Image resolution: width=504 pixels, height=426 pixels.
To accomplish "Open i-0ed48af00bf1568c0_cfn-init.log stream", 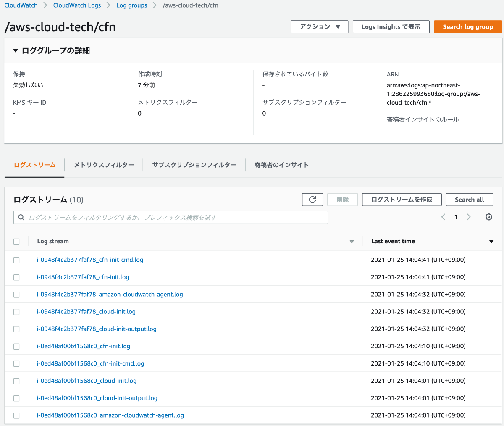I will 83,346.
